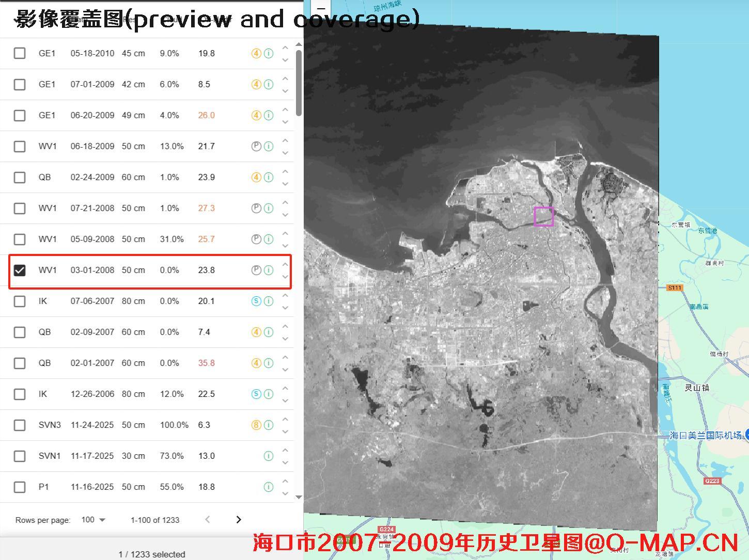
Task: Click the magenta AOI rectangle on the map
Action: click(x=543, y=216)
